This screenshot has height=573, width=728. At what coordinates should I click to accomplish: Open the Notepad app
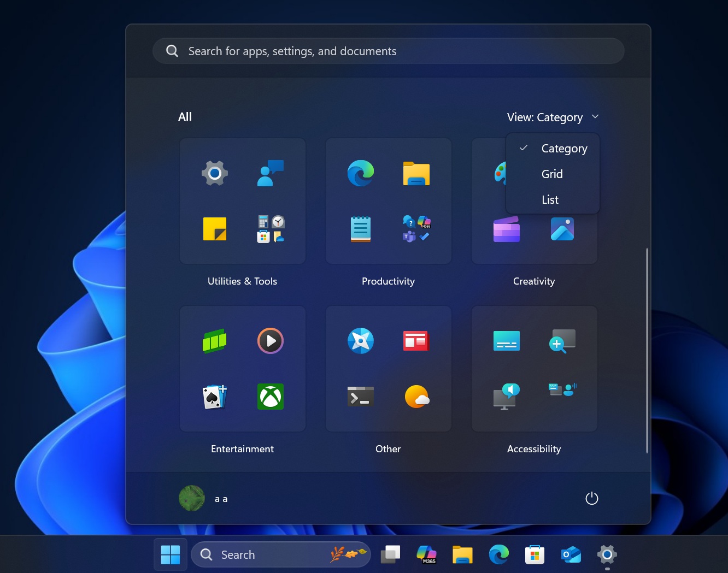(360, 229)
